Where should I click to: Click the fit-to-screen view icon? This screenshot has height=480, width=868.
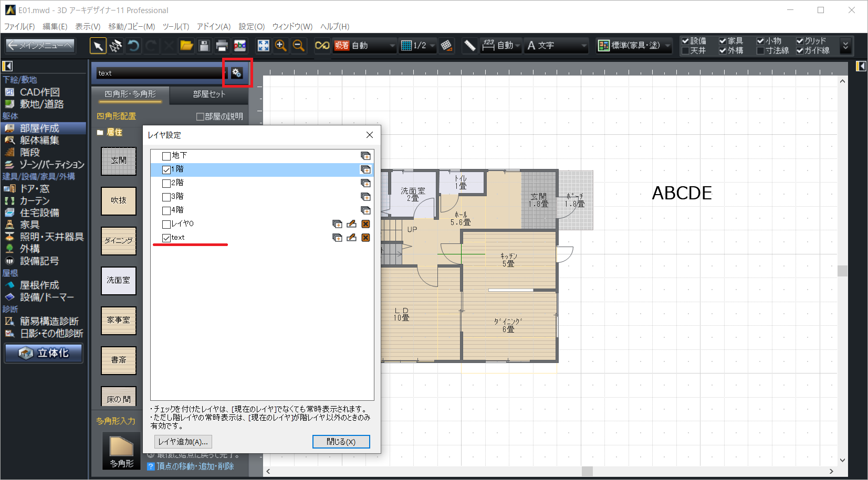(x=263, y=46)
